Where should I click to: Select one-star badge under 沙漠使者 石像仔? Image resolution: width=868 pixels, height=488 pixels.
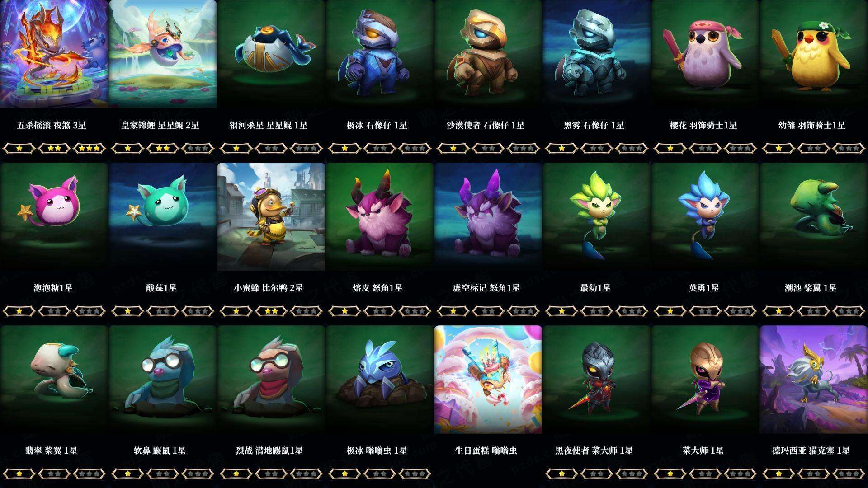tap(453, 148)
